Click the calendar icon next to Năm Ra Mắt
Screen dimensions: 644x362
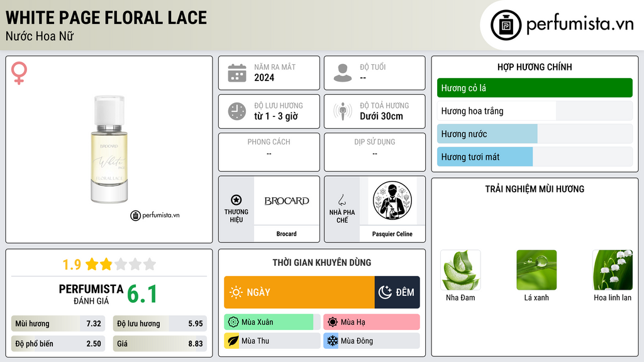[x=237, y=73]
